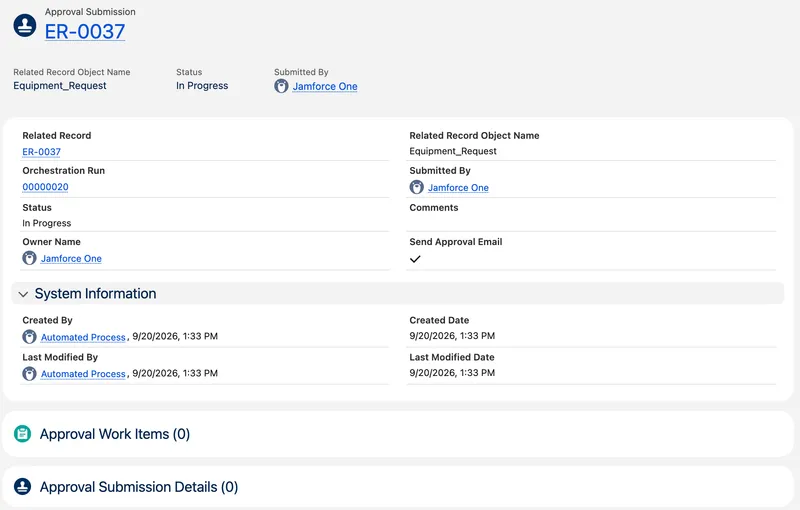The width and height of the screenshot is (800, 510).
Task: Click the Comments field label
Action: pos(434,208)
